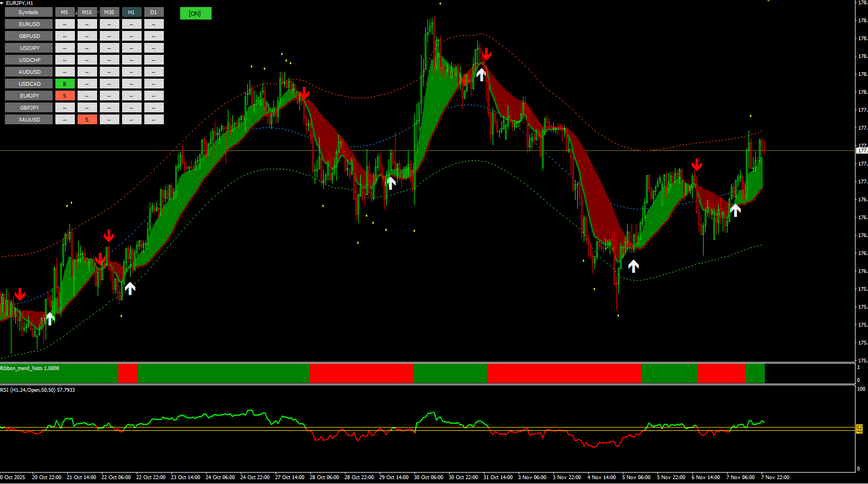Load the USDCAD symbol from the dashboard
This screenshot has height=484, width=868.
[x=29, y=84]
